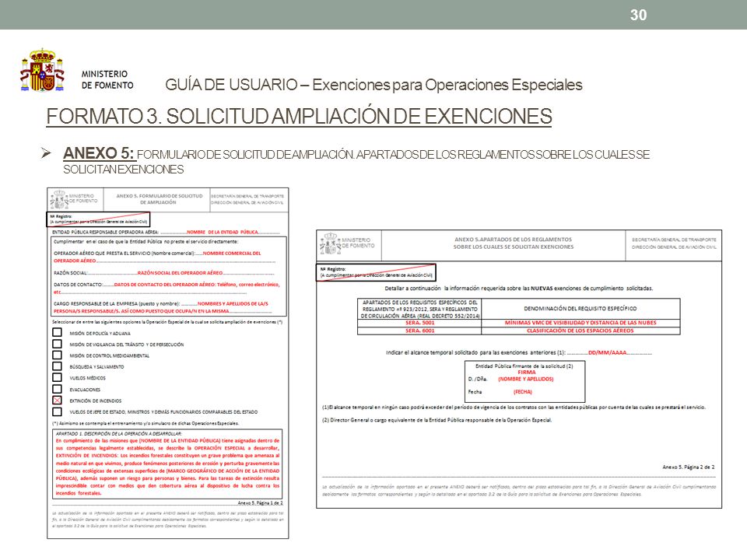
Task: Click left form SECRETARÍA GENERAL DE TRANSPORTE text
Action: pyautogui.click(x=247, y=196)
